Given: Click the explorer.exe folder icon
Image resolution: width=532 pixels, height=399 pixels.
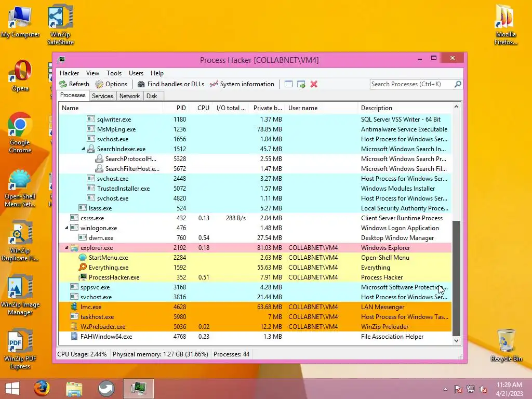Looking at the screenshot, I should [x=74, y=248].
